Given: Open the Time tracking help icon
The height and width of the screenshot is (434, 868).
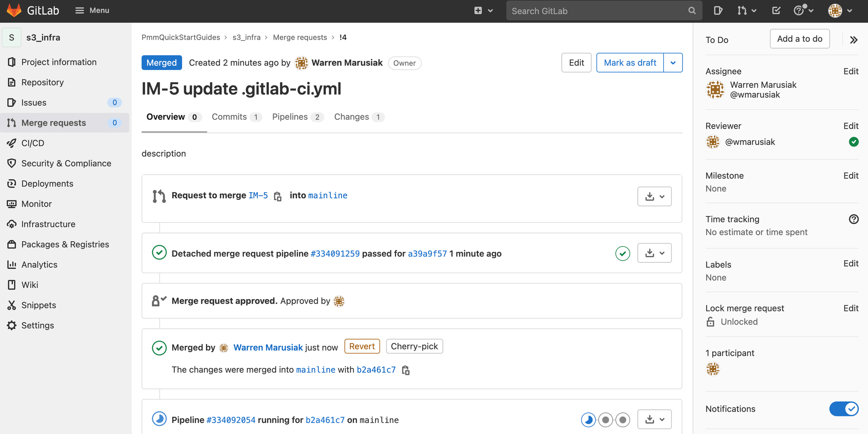Looking at the screenshot, I should coord(854,219).
